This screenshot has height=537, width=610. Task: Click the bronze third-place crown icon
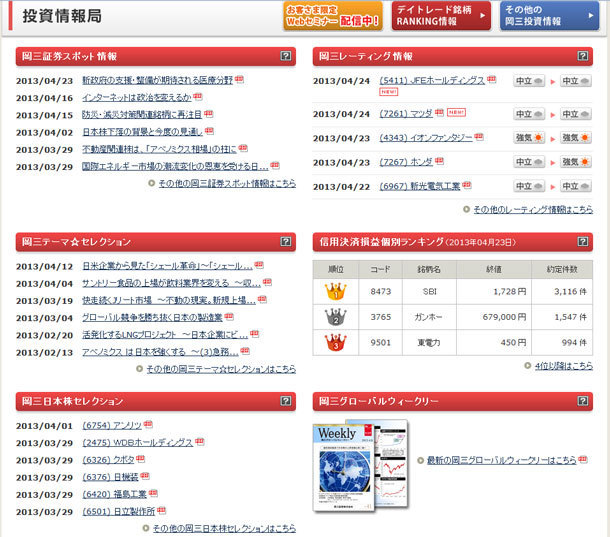[x=335, y=342]
